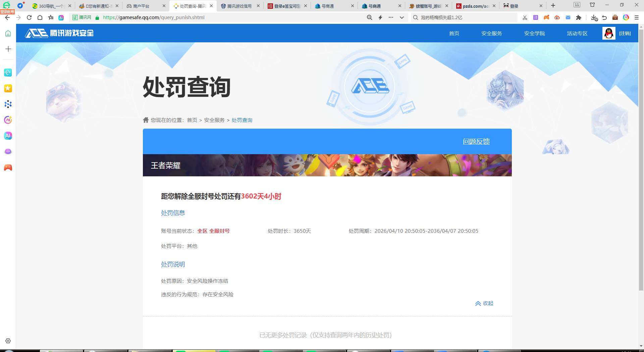The image size is (644, 352).
Task: Expand the address bar dropdown chevron
Action: pos(402,17)
